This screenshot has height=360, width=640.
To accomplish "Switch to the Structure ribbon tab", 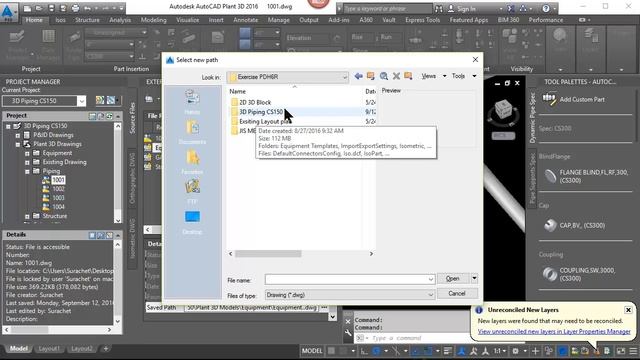I will point(87,20).
